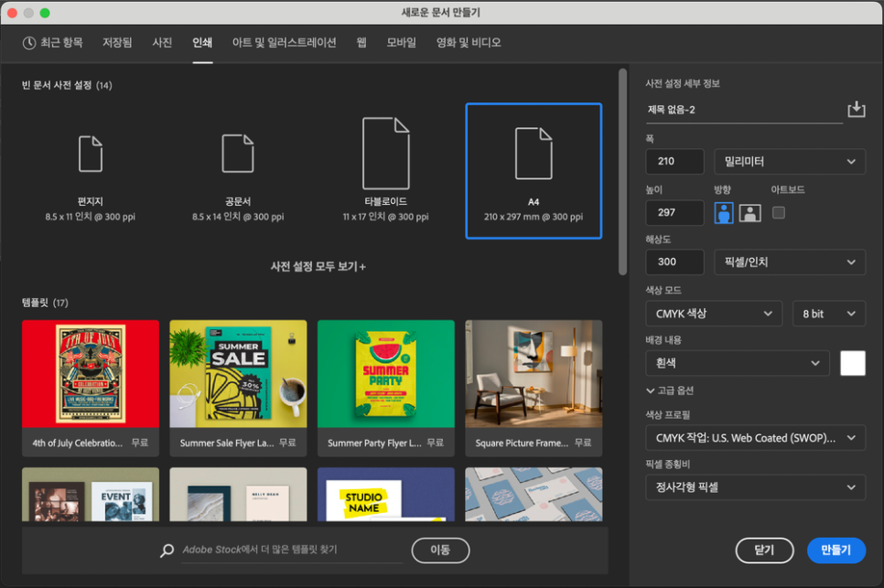884x588 pixels.
Task: Click the 편지지 document preset icon
Action: 91,154
